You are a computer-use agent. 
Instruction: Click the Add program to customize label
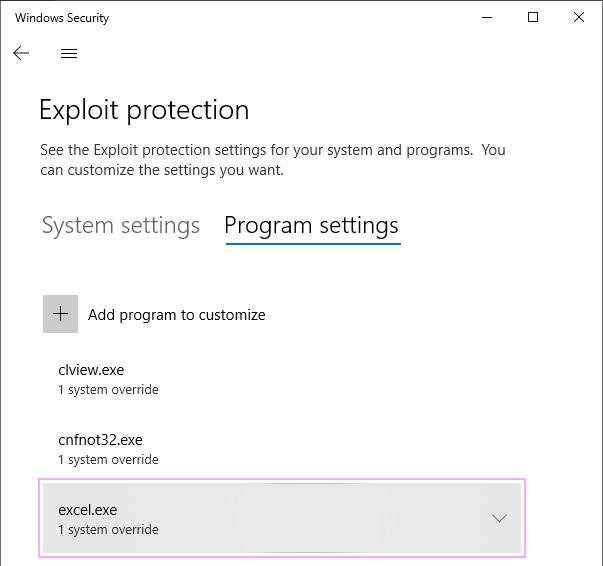177,315
